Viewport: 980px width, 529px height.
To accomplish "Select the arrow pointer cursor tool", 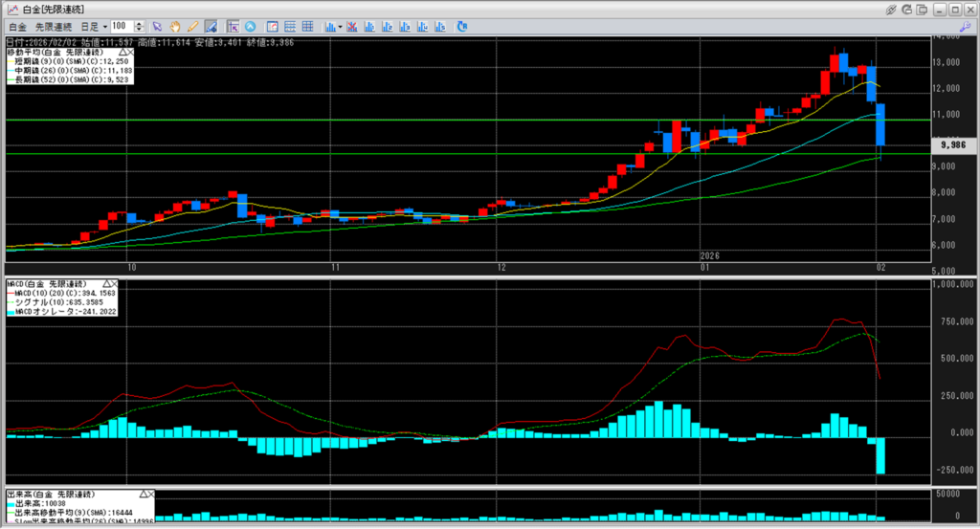I will 158,27.
